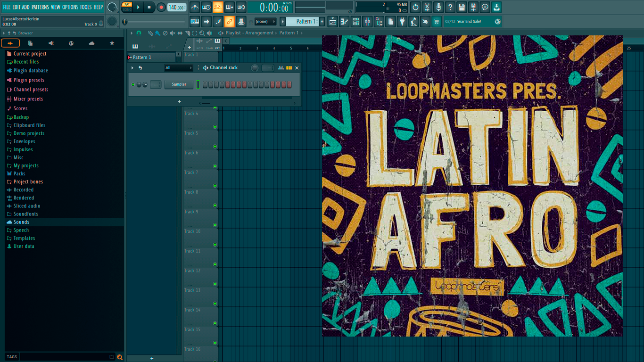Viewport: 644px width, 362px height.
Task: Open the Year End Sale news panel
Action: [x=472, y=21]
